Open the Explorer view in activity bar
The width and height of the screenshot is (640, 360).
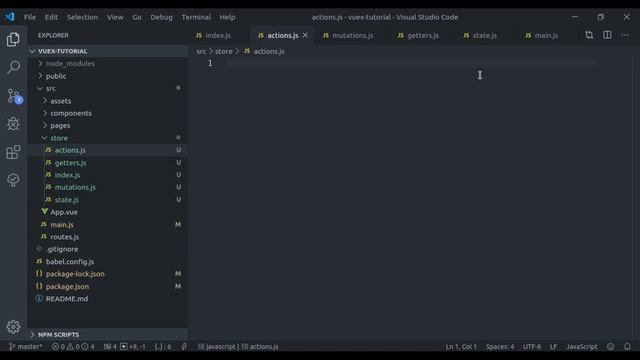pyautogui.click(x=13, y=39)
